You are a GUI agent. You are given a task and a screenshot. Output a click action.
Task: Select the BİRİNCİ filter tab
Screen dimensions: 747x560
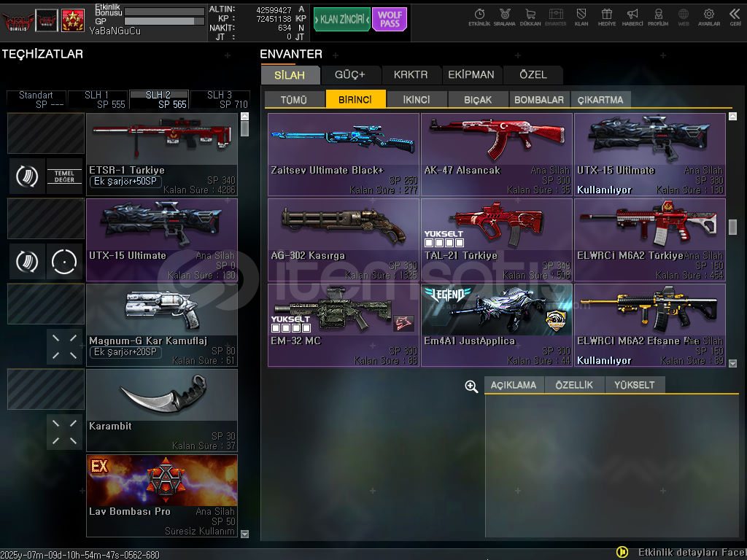pos(355,99)
